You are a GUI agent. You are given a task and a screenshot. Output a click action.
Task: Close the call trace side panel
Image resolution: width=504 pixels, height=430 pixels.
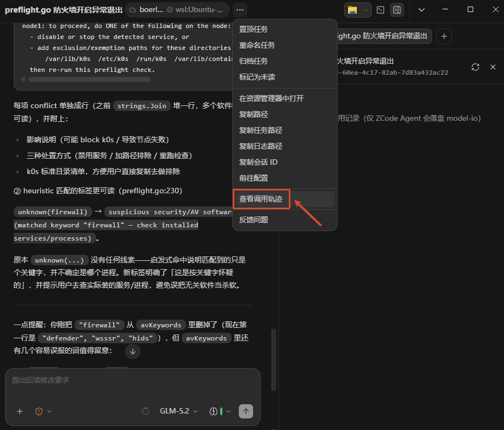[493, 67]
